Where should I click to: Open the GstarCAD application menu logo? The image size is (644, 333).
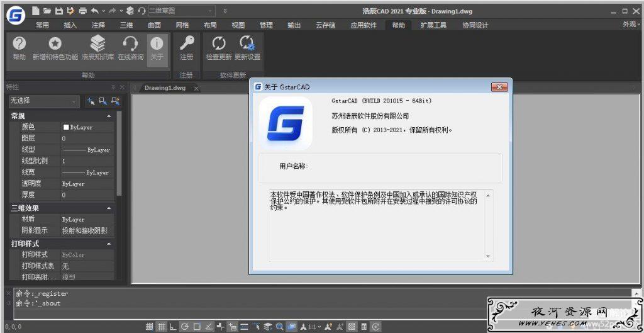coord(16,16)
